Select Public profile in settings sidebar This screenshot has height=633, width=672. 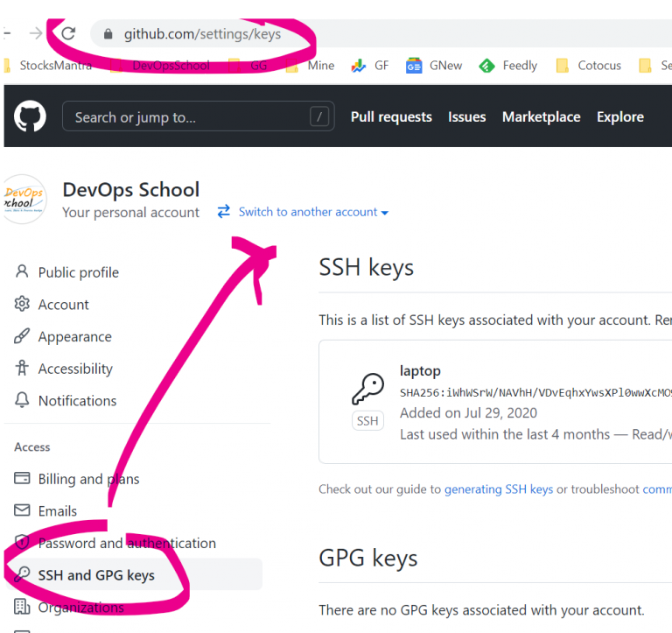click(78, 272)
